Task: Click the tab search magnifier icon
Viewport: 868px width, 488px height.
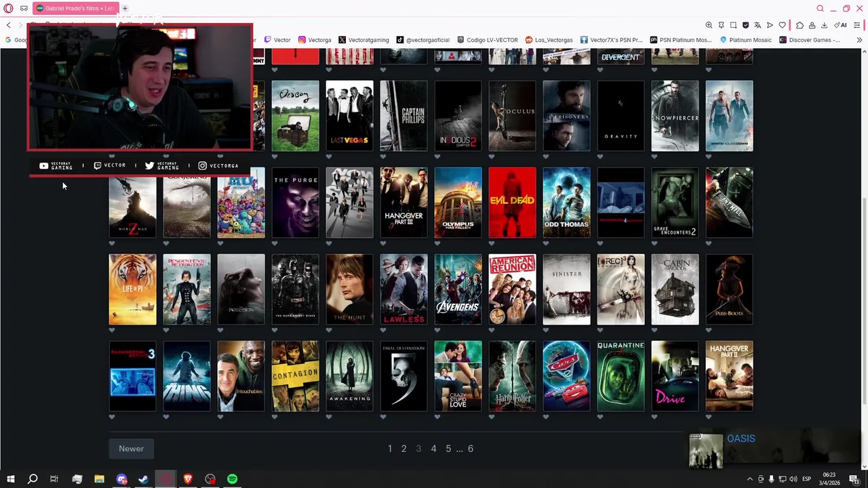Action: click(x=820, y=8)
